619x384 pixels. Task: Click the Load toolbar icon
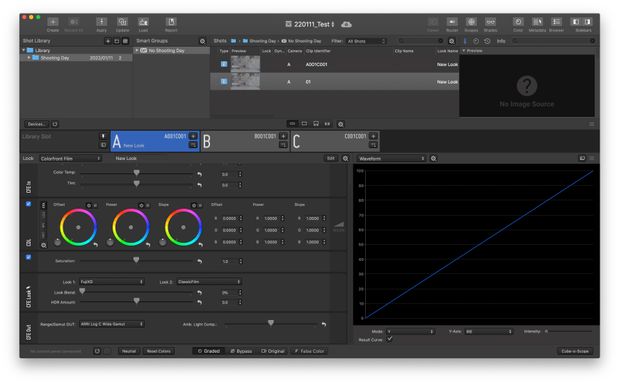point(143,22)
